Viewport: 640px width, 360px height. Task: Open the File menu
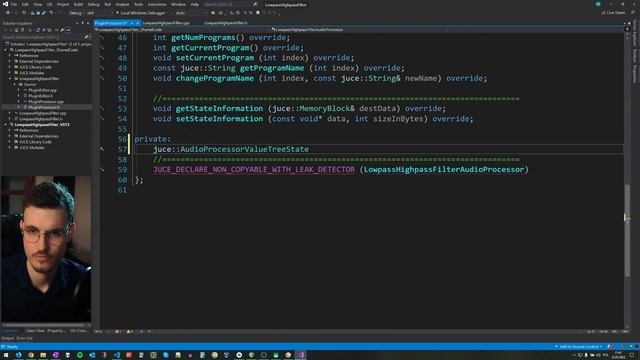pos(14,4)
